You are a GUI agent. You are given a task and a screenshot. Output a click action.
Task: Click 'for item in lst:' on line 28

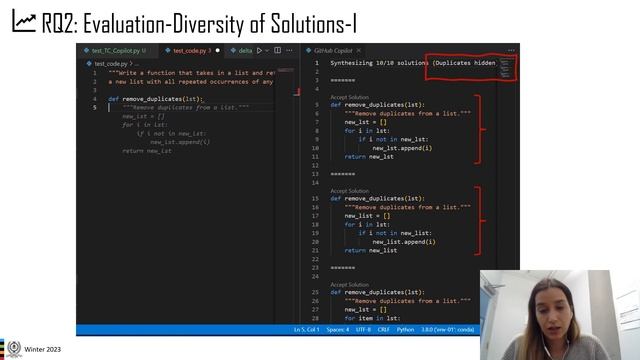[372, 318]
